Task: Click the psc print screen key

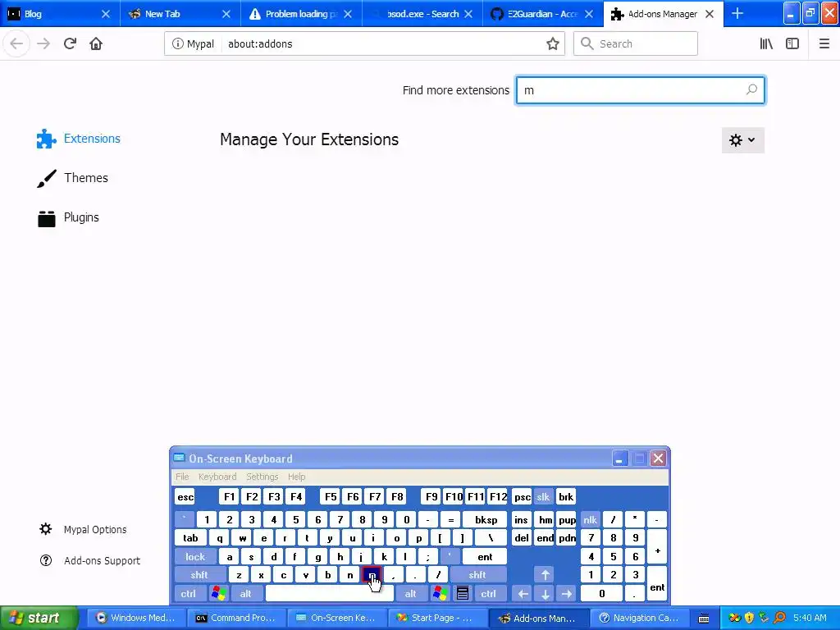Action: point(523,497)
